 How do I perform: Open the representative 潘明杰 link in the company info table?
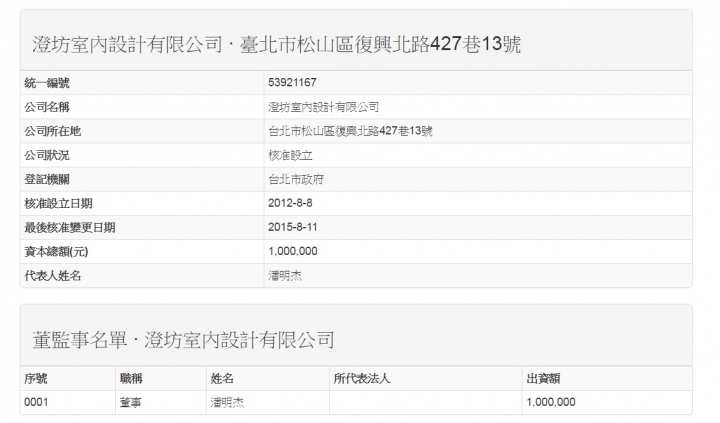pyautogui.click(x=285, y=276)
